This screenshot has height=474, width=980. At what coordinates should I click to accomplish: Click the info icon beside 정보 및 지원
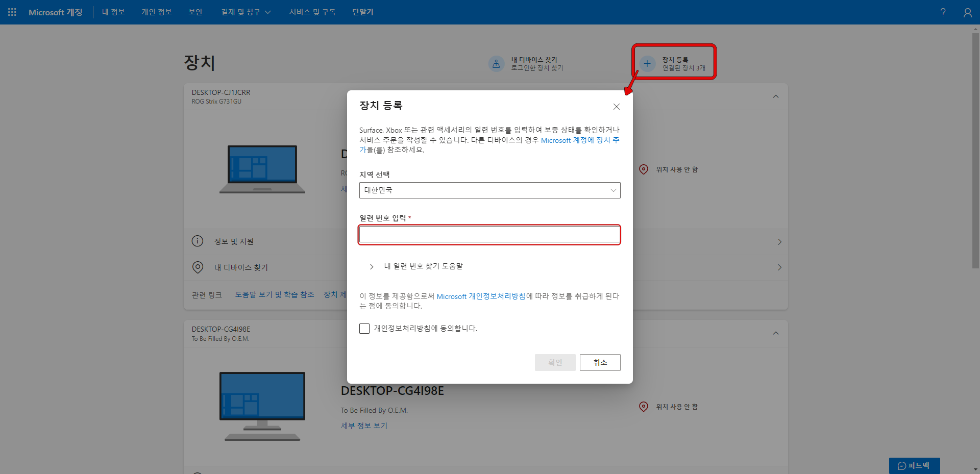tap(198, 241)
